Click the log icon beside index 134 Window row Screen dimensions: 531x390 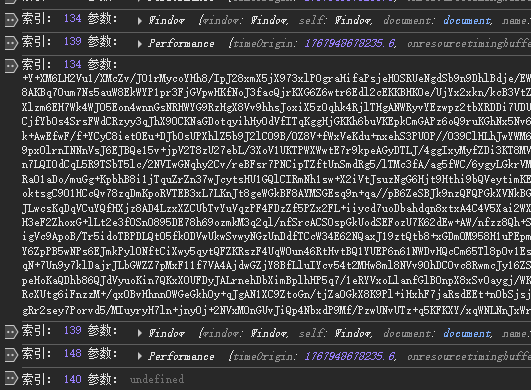click(x=11, y=20)
